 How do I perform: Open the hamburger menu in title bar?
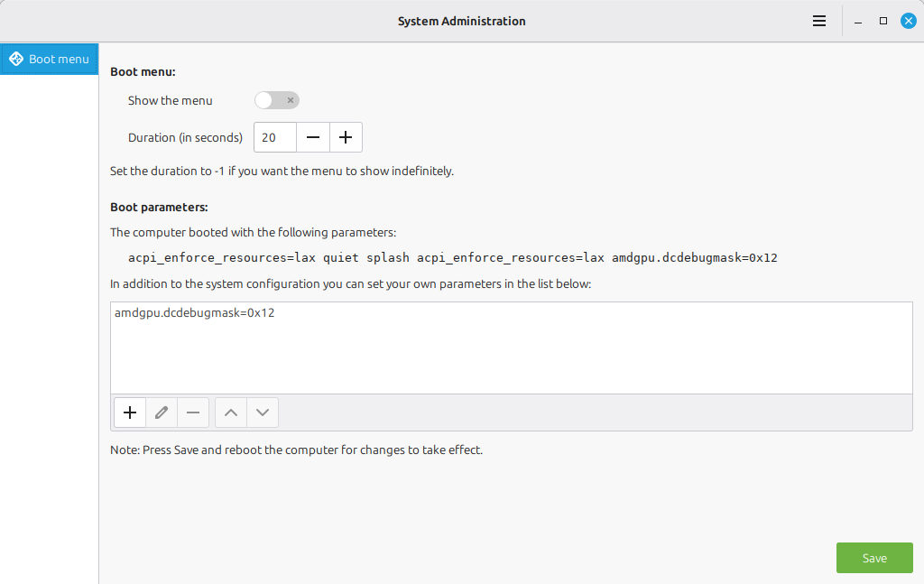819,21
